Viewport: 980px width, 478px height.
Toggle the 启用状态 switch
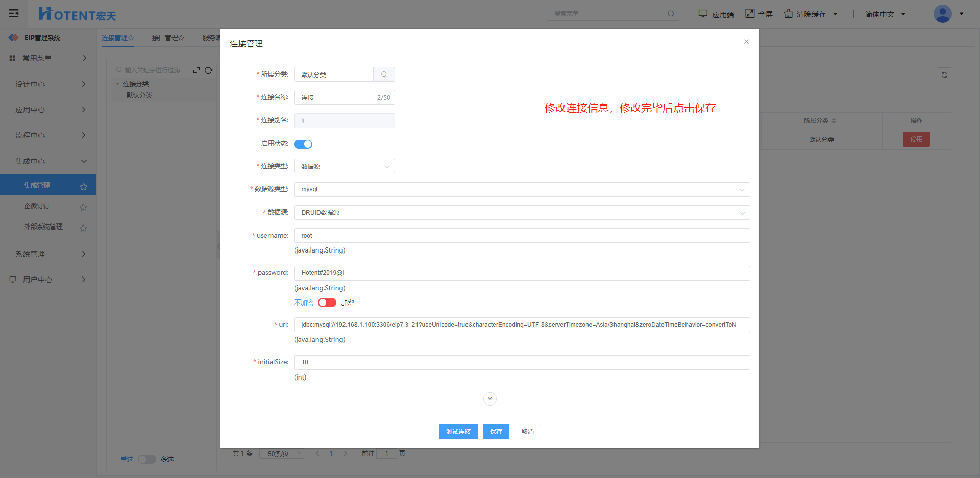coord(303,144)
